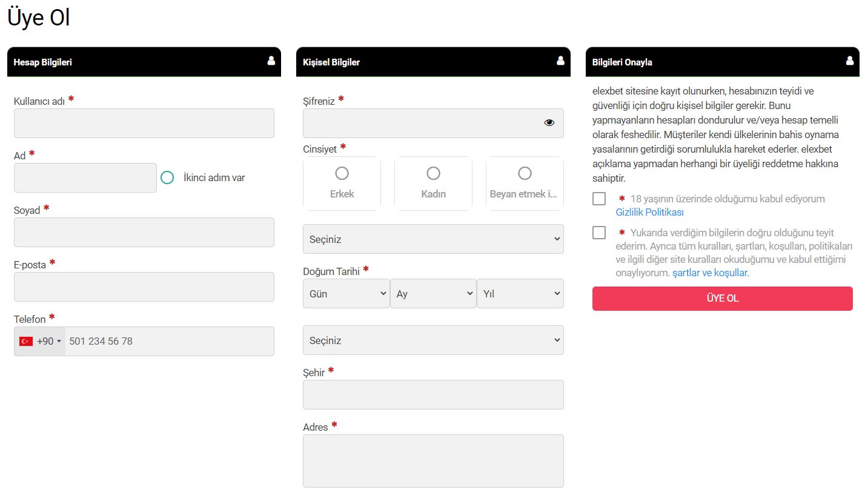Expand the +90 country code selector
The width and height of the screenshot is (865, 504).
click(x=48, y=341)
